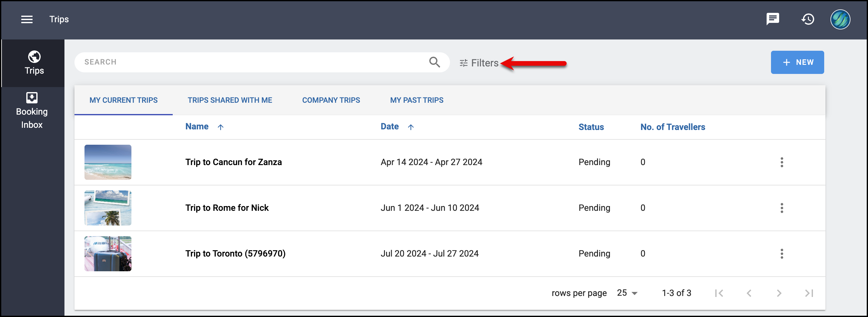Go to next page of results
The width and height of the screenshot is (868, 317).
click(779, 293)
